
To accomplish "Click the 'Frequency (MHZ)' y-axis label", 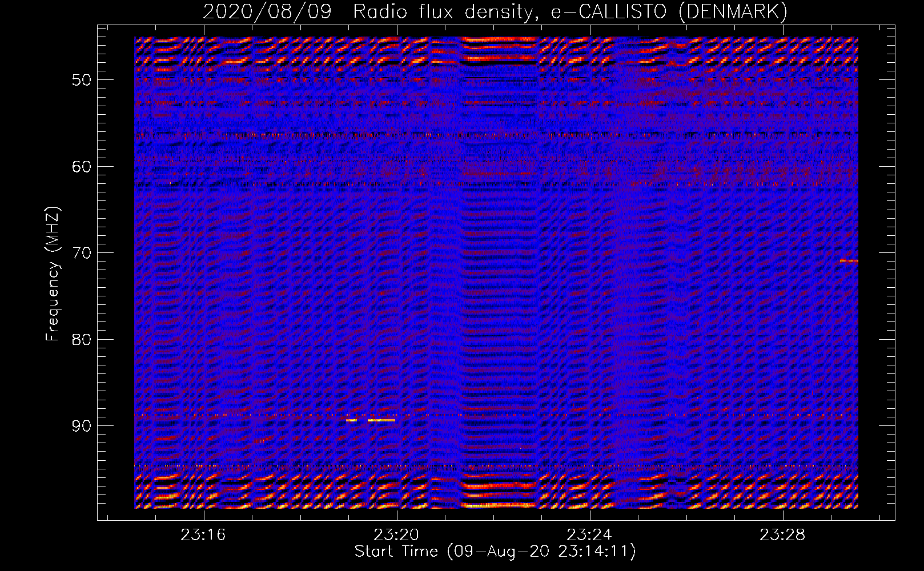I will click(53, 274).
